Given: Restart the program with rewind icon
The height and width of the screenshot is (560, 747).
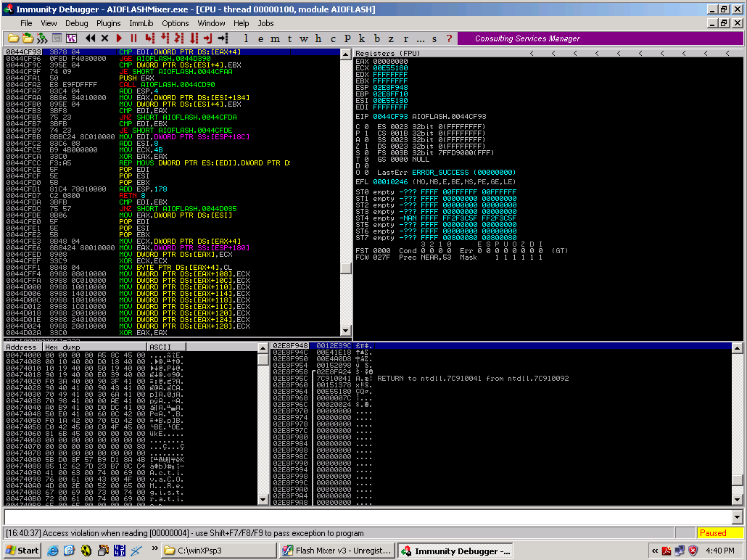Looking at the screenshot, I should tap(90, 38).
